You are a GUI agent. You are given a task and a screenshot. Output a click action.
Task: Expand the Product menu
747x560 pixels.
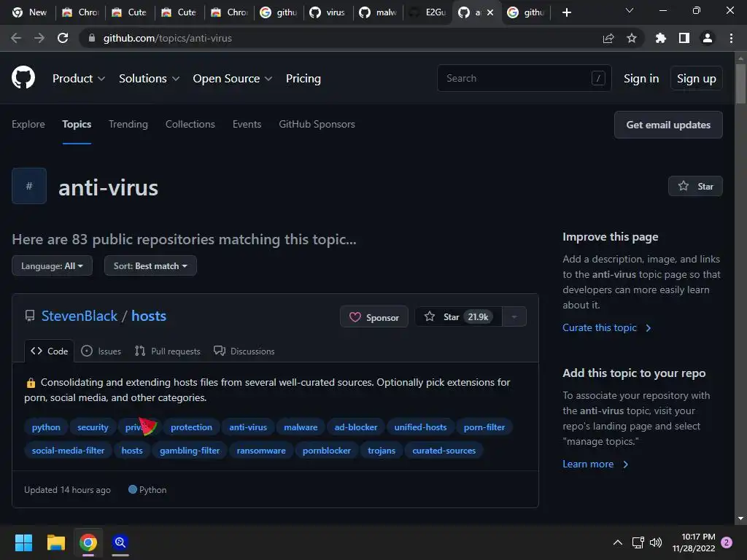point(79,78)
